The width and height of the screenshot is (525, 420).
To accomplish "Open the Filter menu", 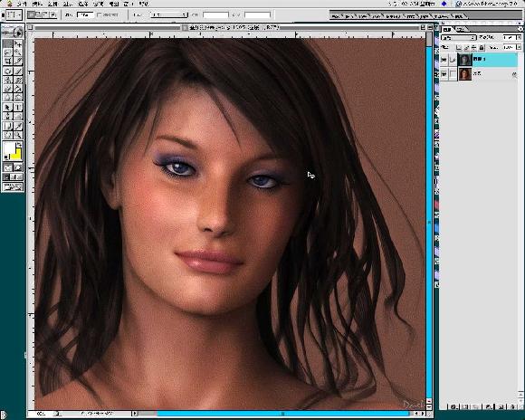I will [99, 4].
